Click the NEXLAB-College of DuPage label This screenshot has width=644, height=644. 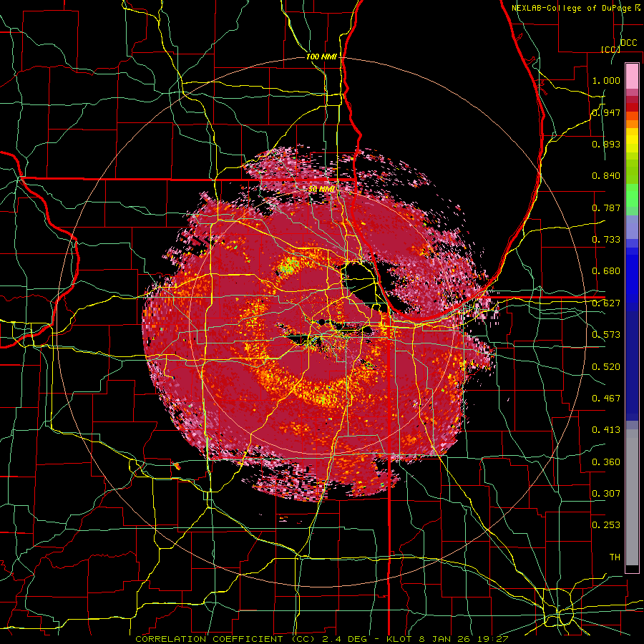570,8
